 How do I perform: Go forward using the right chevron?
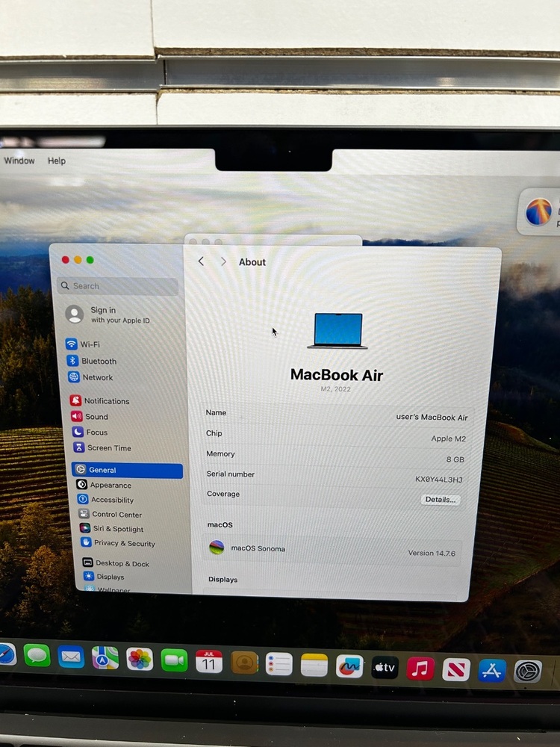tap(223, 261)
